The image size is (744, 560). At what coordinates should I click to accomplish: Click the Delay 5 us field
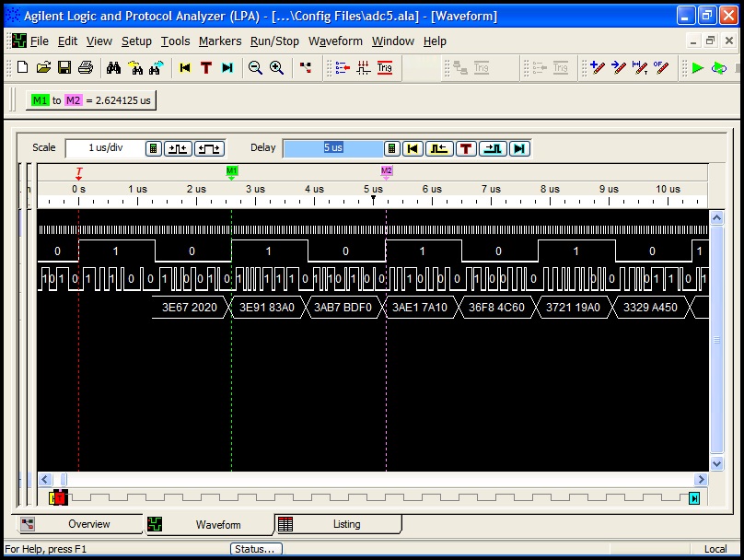pos(333,148)
